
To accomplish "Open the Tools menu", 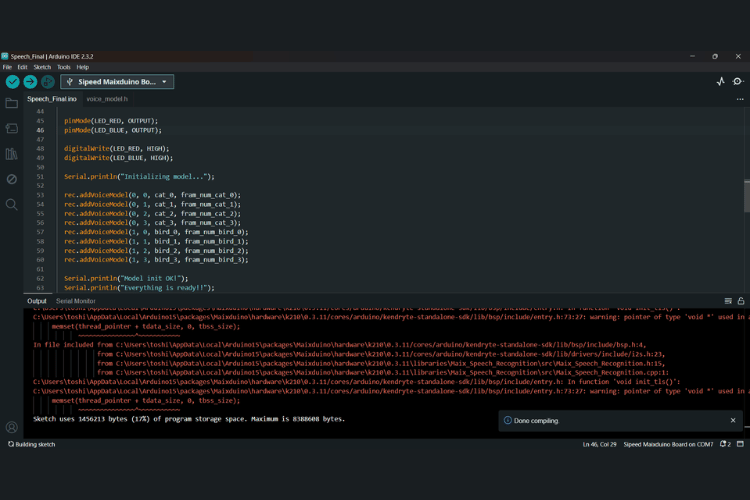I will (64, 67).
